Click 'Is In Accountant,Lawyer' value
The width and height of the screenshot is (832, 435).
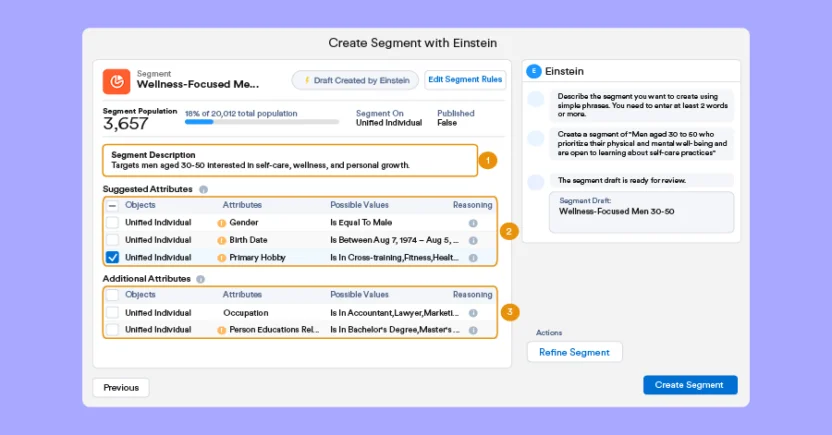pyautogui.click(x=394, y=313)
